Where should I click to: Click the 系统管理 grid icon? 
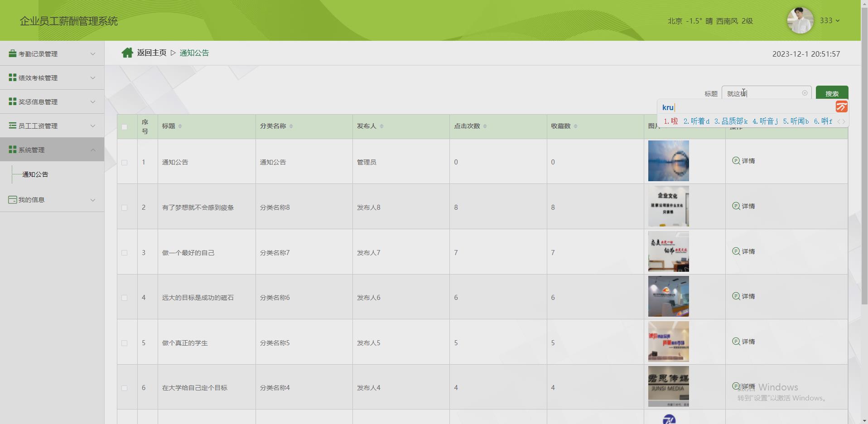(x=13, y=149)
